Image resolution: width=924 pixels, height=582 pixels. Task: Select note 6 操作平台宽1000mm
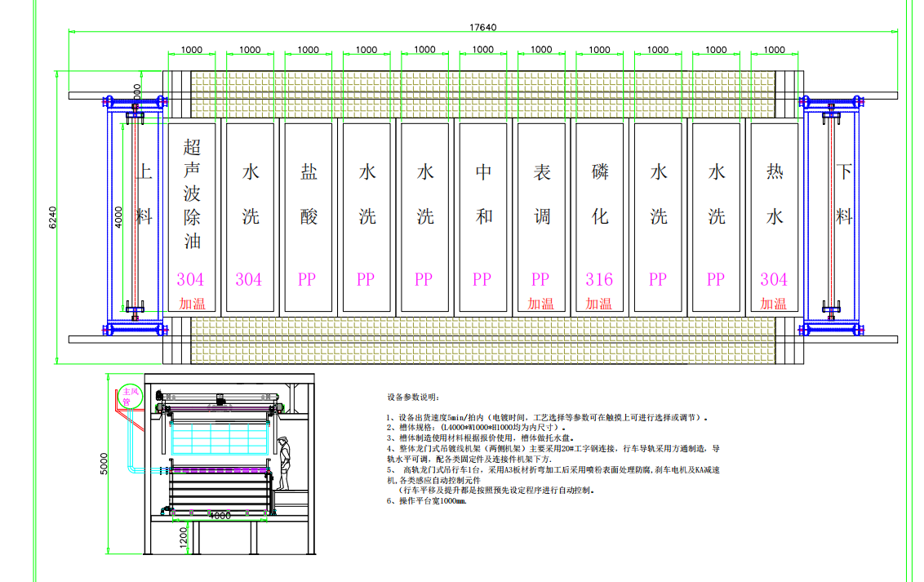click(x=427, y=501)
